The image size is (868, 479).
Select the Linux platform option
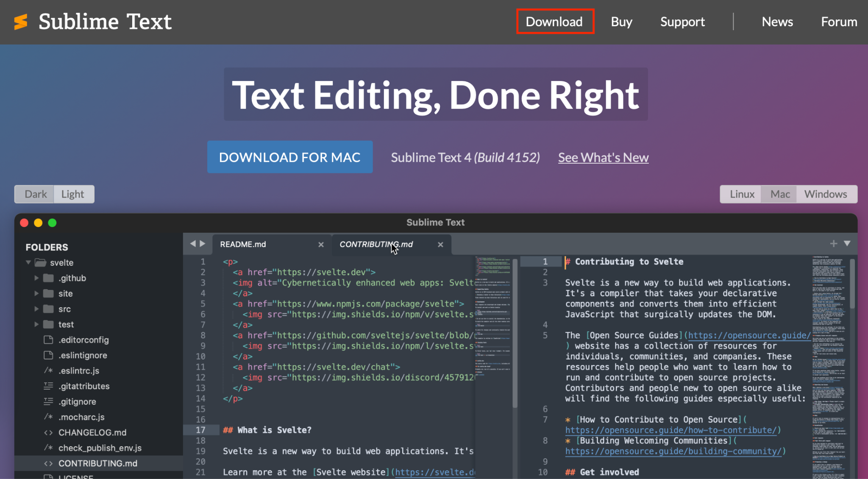[741, 194]
